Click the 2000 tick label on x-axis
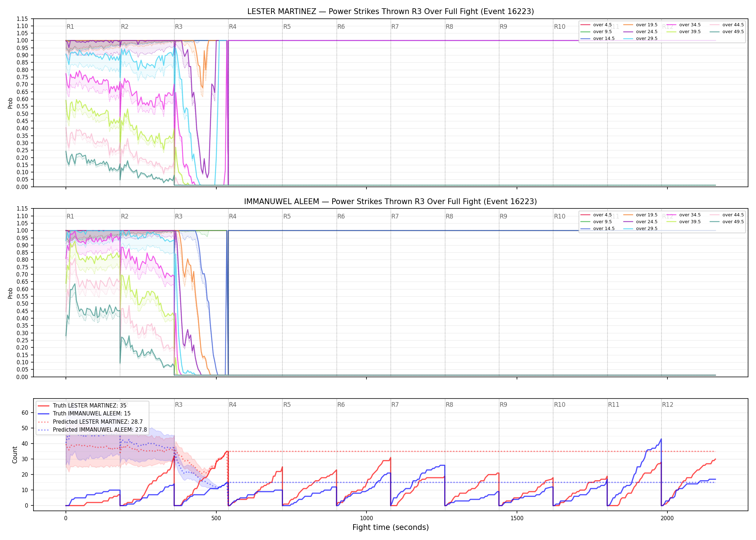Image resolution: width=756 pixels, height=540 pixels. (667, 518)
